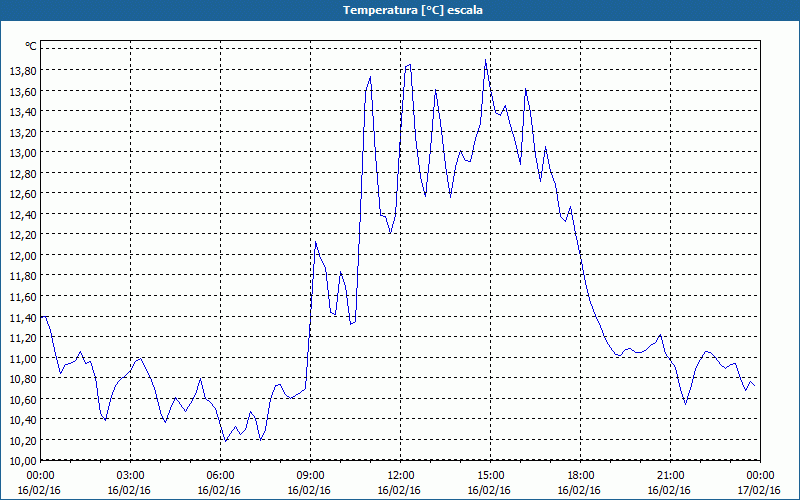Select the 13,80 y-axis value

pyautogui.click(x=22, y=70)
